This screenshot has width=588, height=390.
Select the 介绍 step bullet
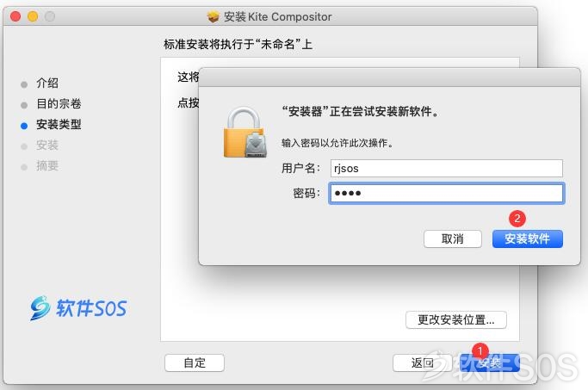pos(24,84)
